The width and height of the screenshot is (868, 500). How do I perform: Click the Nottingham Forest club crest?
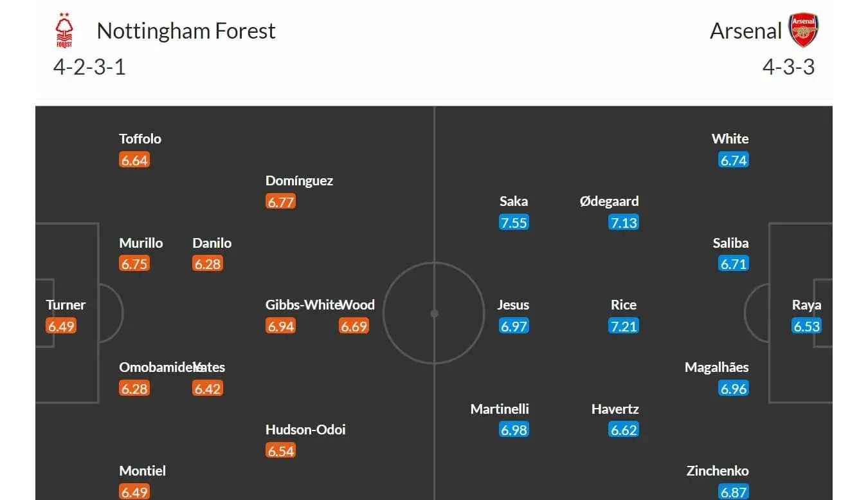click(64, 30)
